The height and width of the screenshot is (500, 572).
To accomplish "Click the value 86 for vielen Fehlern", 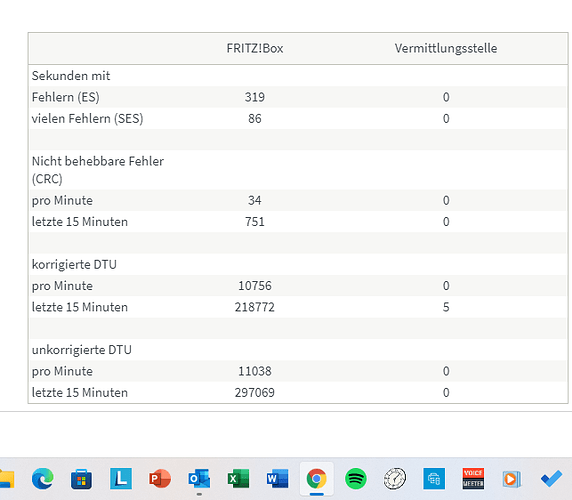I will point(255,119).
